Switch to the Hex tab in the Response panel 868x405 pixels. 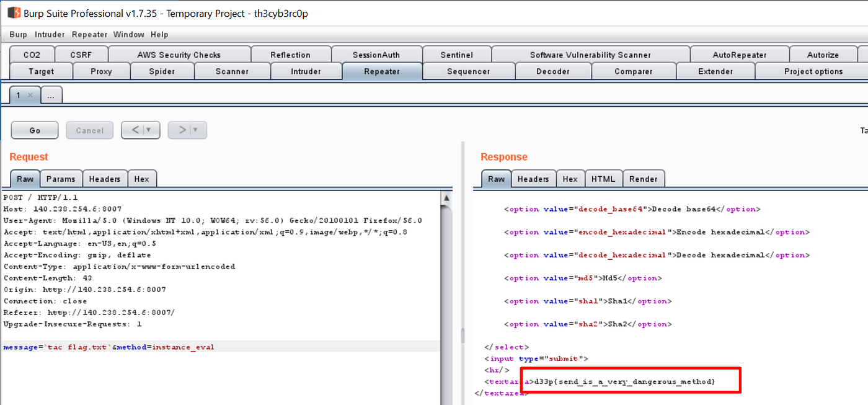tap(570, 178)
